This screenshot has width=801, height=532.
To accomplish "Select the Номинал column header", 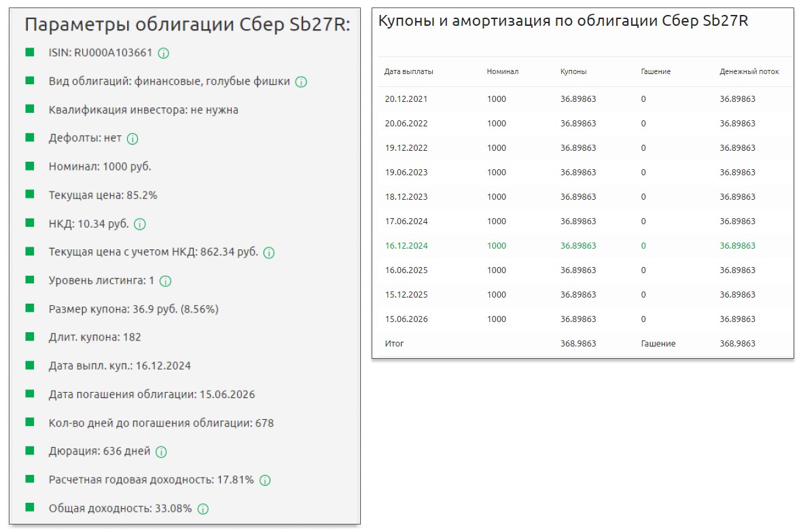I will point(502,71).
